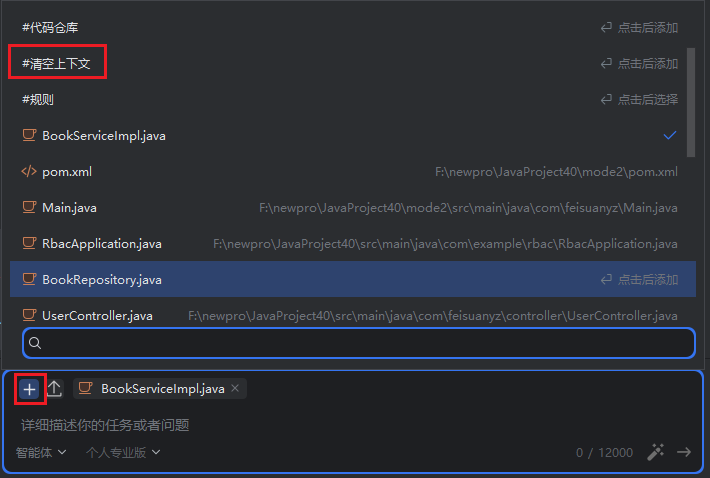Select RbacApplication.java from the file list

click(x=101, y=244)
